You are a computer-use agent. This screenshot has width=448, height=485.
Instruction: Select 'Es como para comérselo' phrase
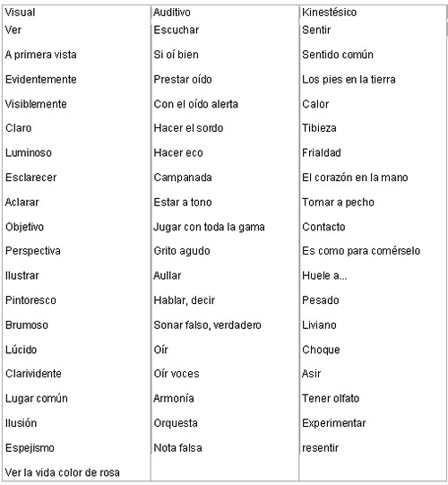coord(361,251)
